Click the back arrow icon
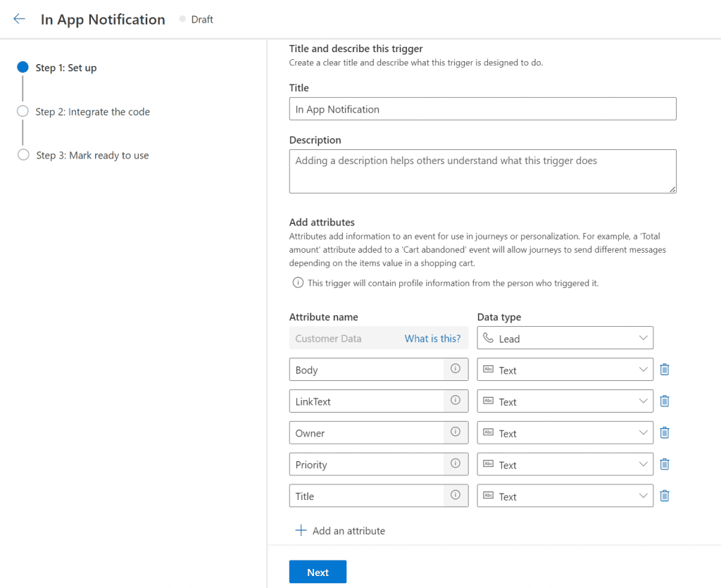 (x=19, y=19)
